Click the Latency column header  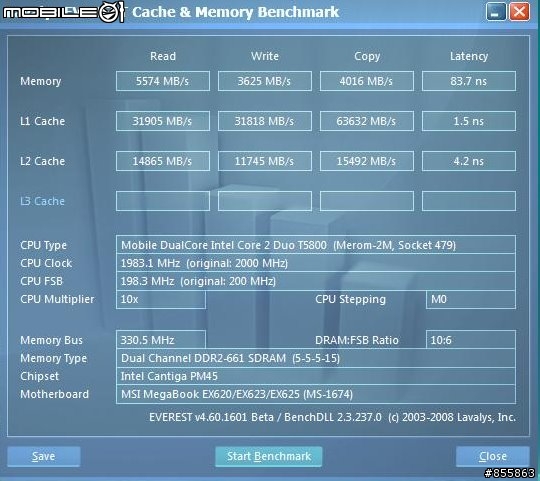click(x=469, y=56)
